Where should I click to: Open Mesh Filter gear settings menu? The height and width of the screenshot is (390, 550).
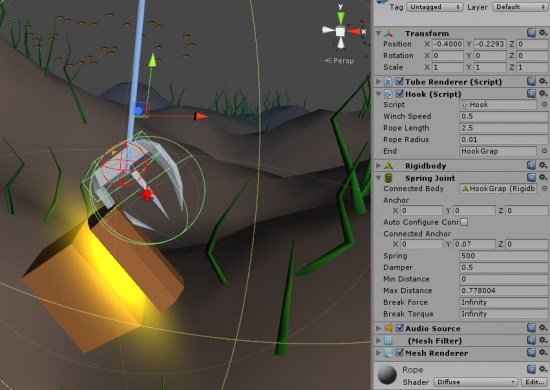point(543,340)
